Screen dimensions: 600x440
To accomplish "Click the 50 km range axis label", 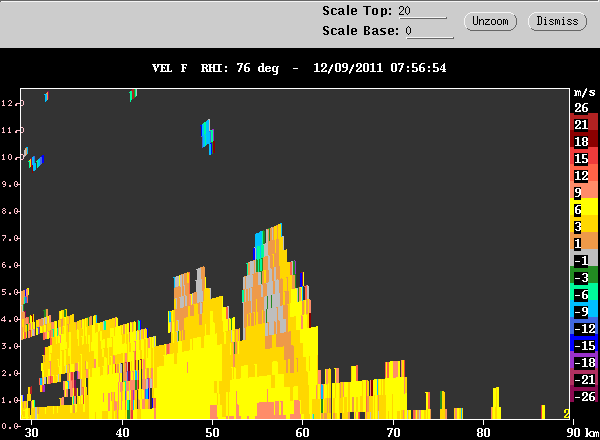I will coord(212,433).
